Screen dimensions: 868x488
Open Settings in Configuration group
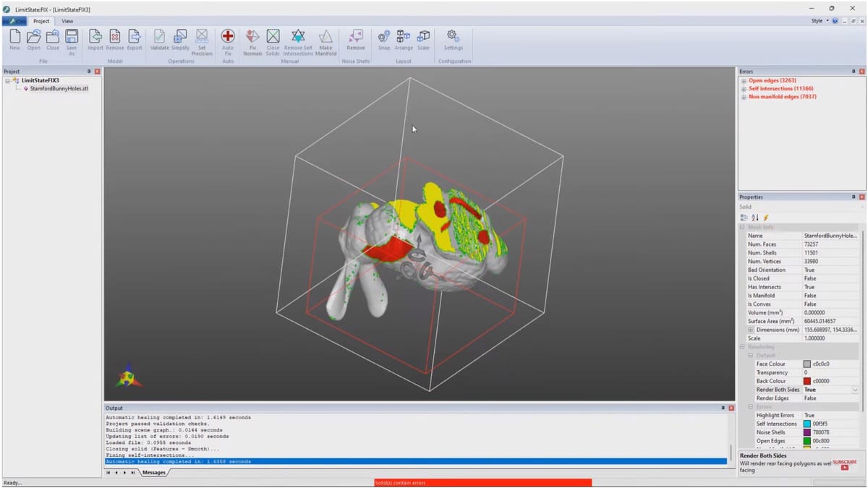coord(454,39)
